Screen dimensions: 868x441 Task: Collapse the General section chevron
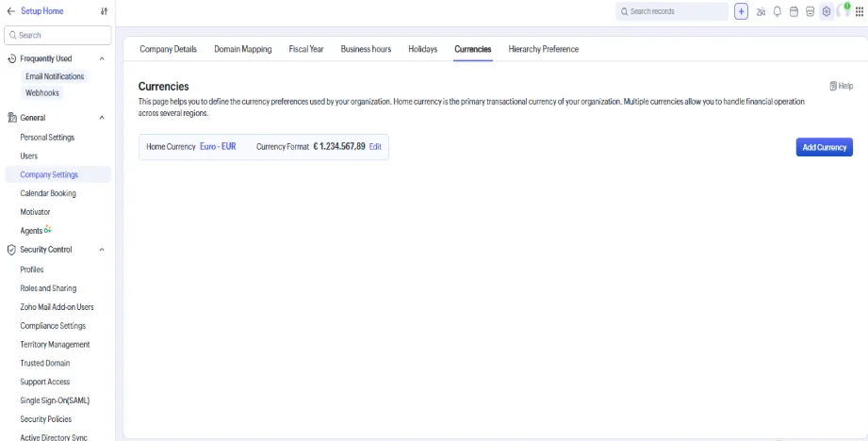102,117
